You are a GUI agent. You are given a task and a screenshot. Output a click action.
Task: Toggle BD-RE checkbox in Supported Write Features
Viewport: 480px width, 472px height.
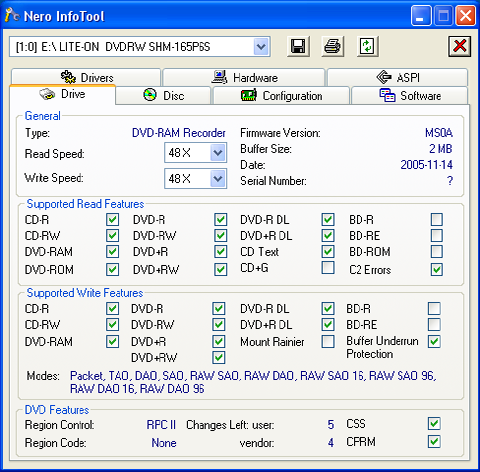434,324
